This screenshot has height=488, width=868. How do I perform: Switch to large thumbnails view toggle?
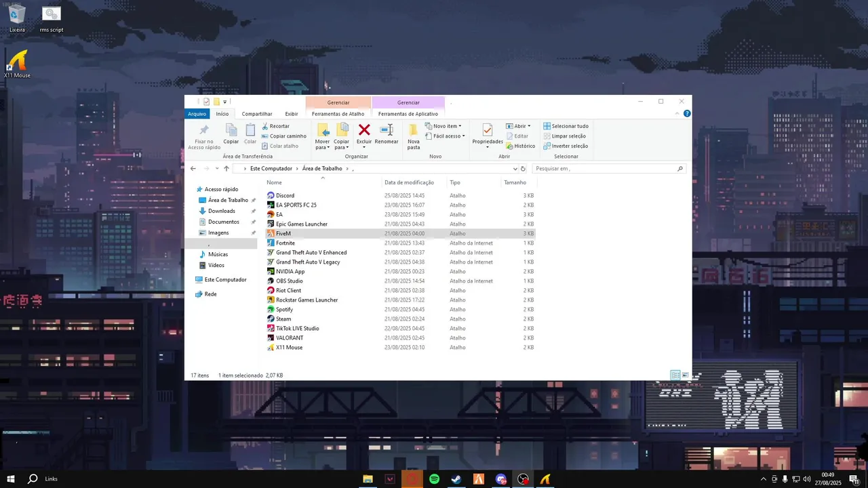coord(686,375)
